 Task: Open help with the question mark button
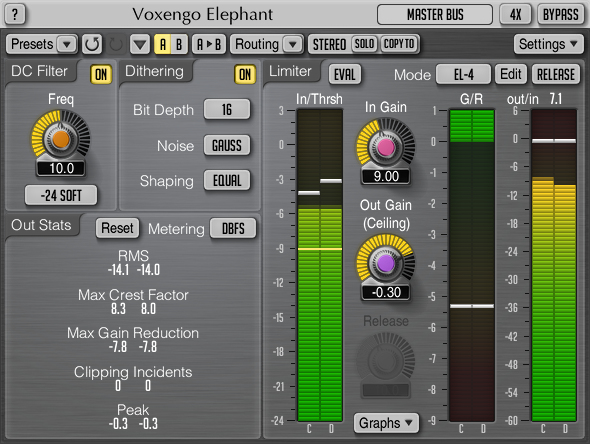coord(15,15)
